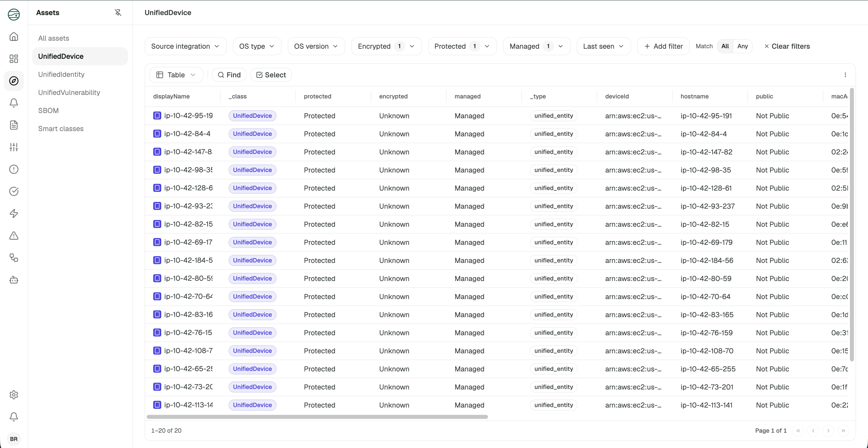Open the three-dot table options menu
Screen dimensions: 868x448
coord(845,75)
